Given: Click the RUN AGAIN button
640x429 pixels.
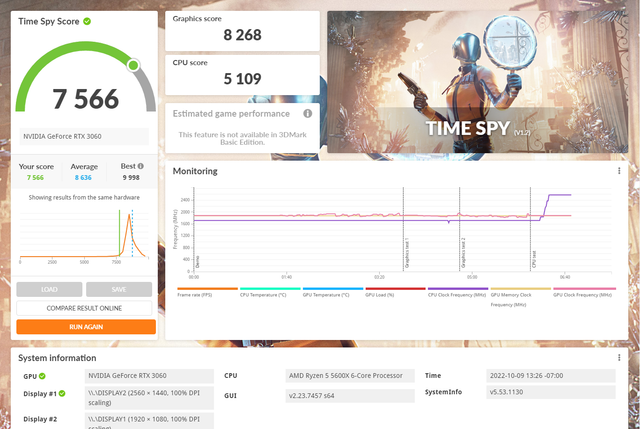Looking at the screenshot, I should [x=86, y=327].
